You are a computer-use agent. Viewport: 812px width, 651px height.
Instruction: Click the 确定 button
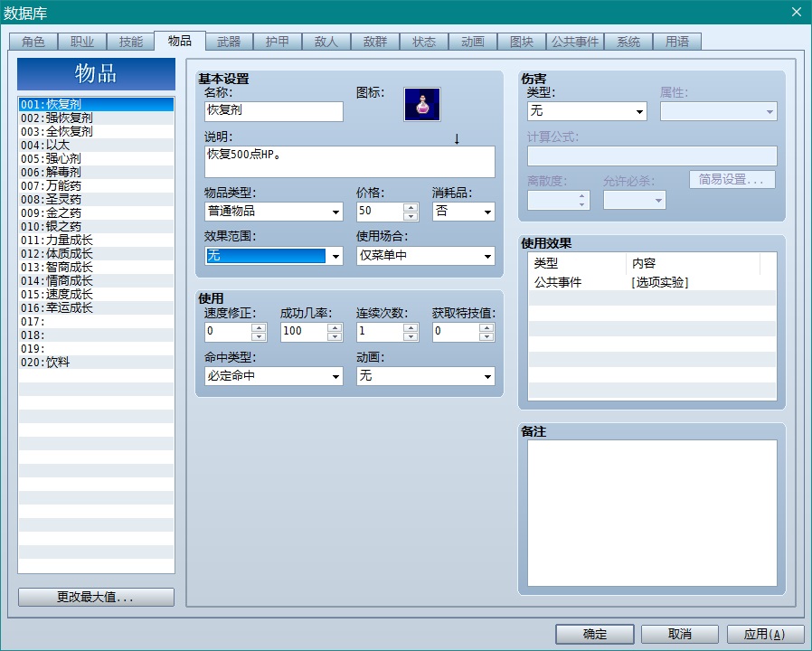594,634
